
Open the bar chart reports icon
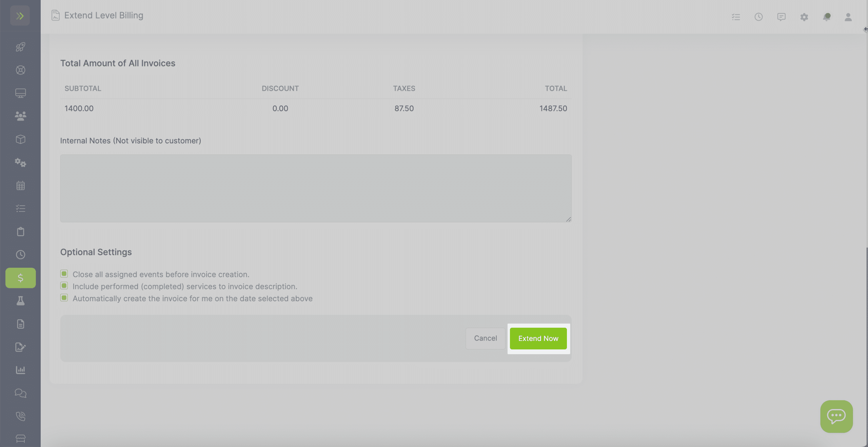click(20, 370)
